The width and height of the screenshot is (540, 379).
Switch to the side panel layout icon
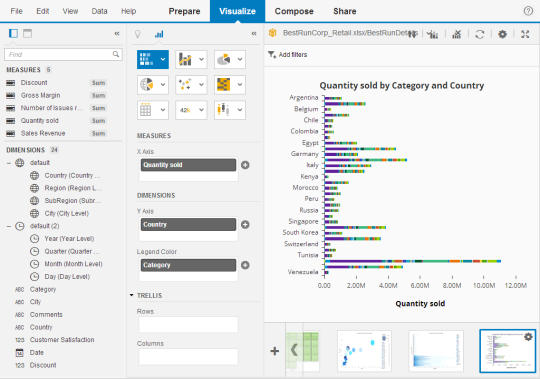[13, 33]
